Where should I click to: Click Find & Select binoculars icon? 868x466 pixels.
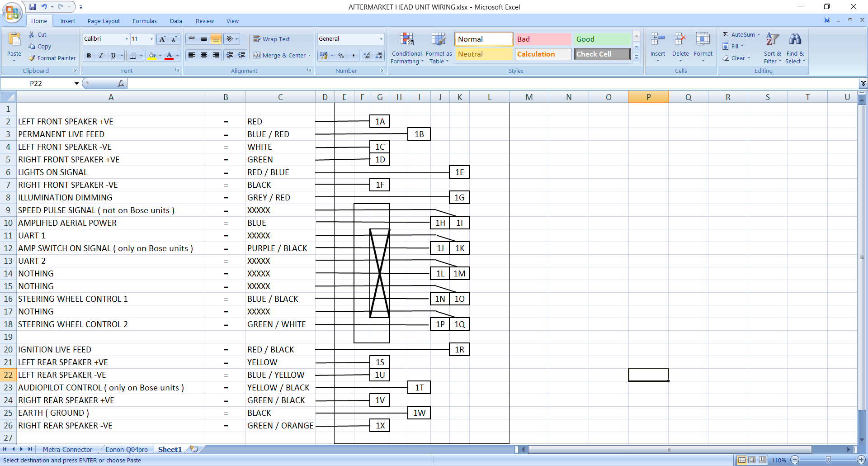click(794, 40)
